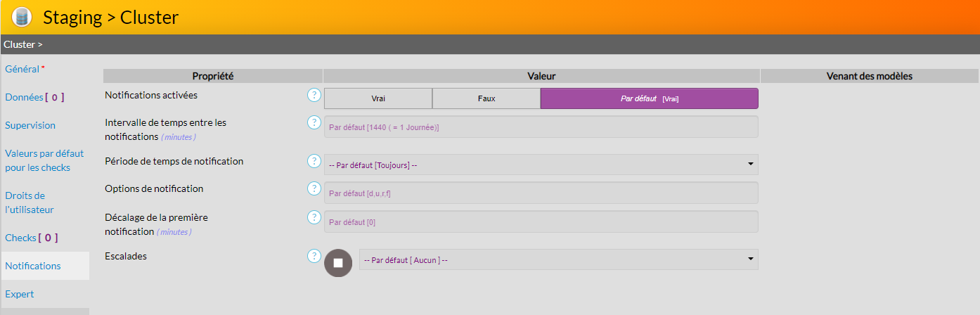980x315 pixels.
Task: Select Par défaut [Vrai] for notifications
Action: (x=649, y=98)
